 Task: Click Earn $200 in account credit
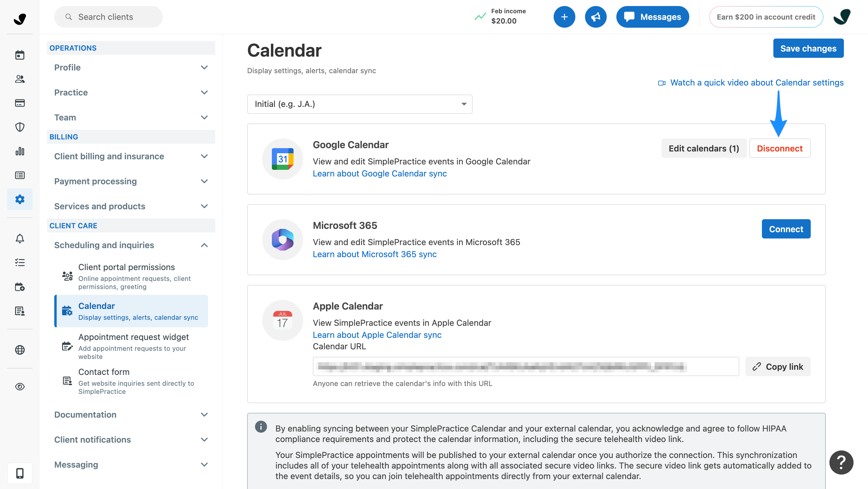(766, 17)
